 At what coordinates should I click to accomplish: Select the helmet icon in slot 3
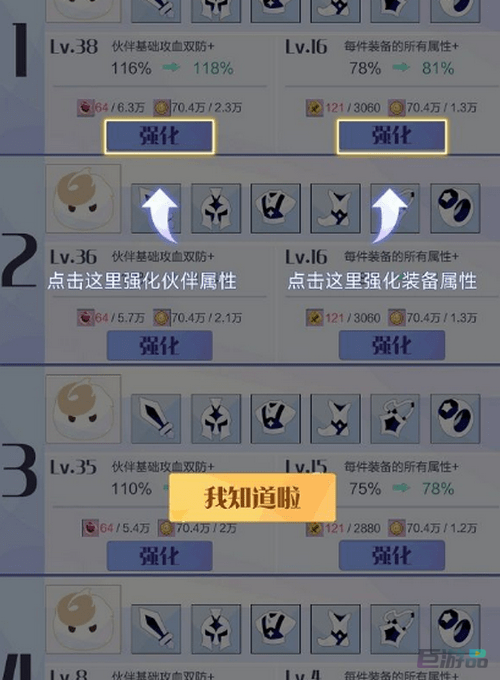point(216,418)
